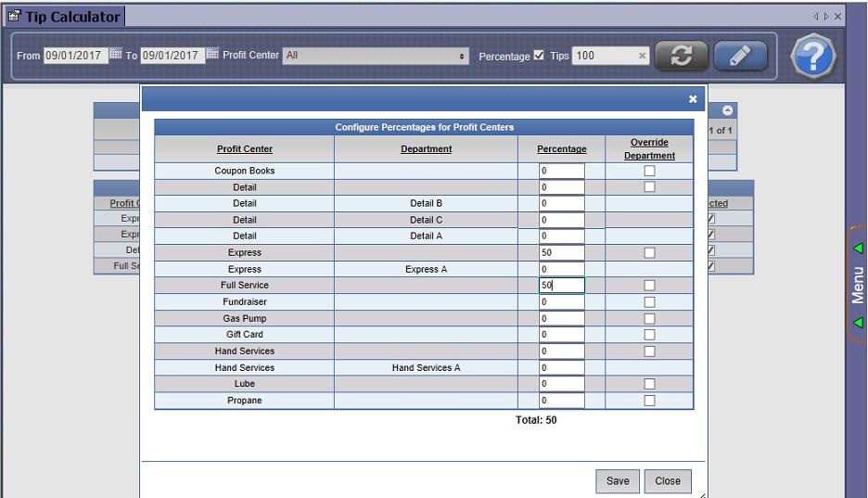Toggle the Percentage checkbox
The image size is (868, 498).
[540, 56]
